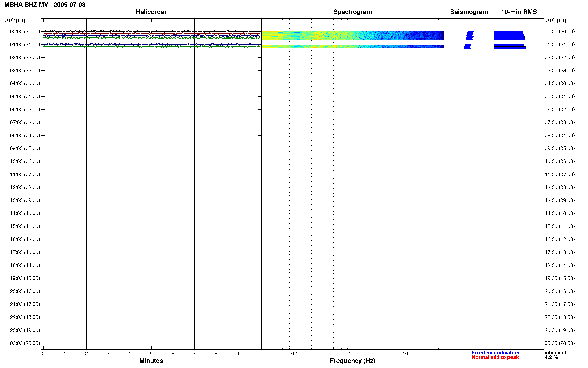Image resolution: width=588 pixels, height=368 pixels.
Task: Click the Minutes axis label
Action: 151,361
